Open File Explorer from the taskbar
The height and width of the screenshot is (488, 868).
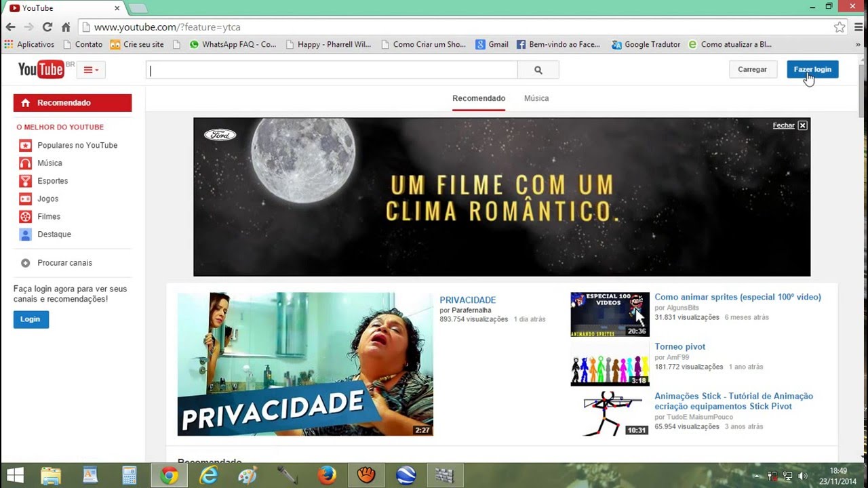(x=51, y=476)
